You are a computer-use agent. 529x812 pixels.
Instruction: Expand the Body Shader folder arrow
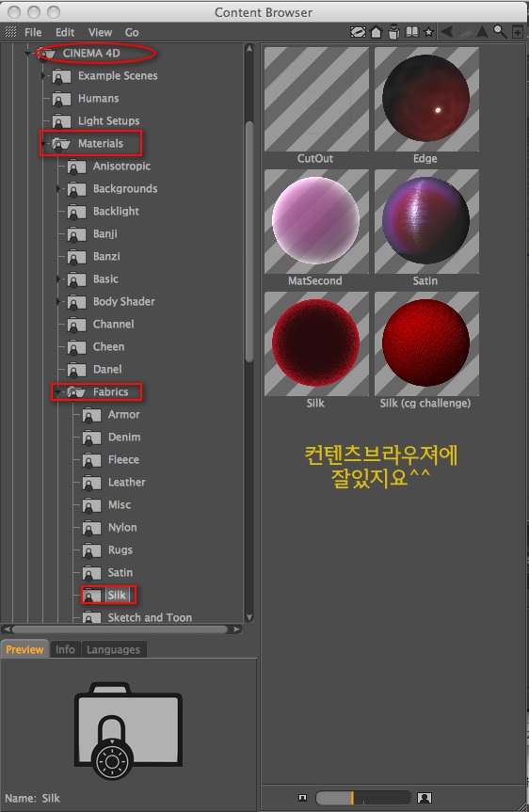[58, 301]
